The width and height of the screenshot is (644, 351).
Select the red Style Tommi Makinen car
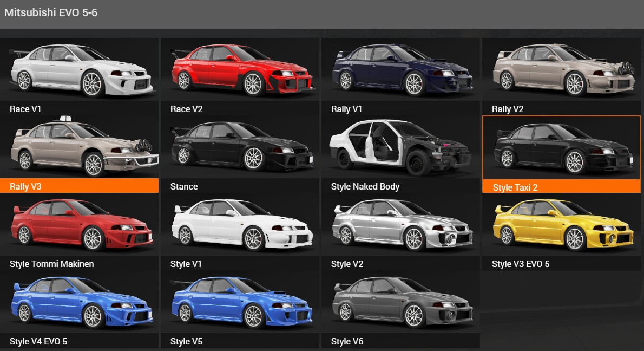[79, 224]
